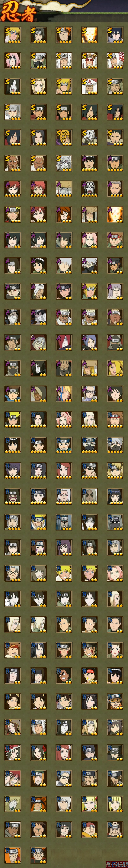
Task: Choose B-rank Kimimaro with red forehead dots
Action: click(x=64, y=496)
